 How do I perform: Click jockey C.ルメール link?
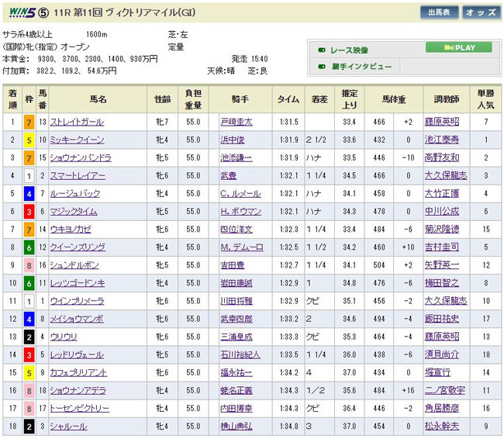tap(238, 193)
